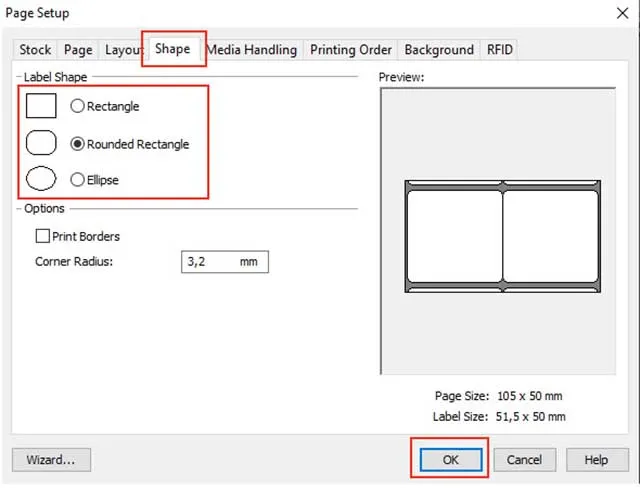Click the Corner Radius input field

pos(224,261)
